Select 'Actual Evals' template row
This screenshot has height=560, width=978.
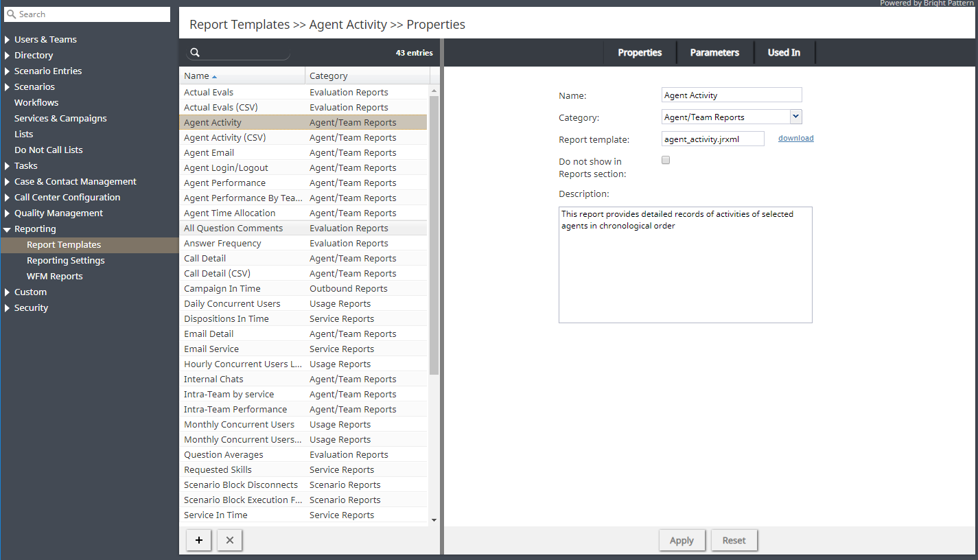tap(303, 92)
